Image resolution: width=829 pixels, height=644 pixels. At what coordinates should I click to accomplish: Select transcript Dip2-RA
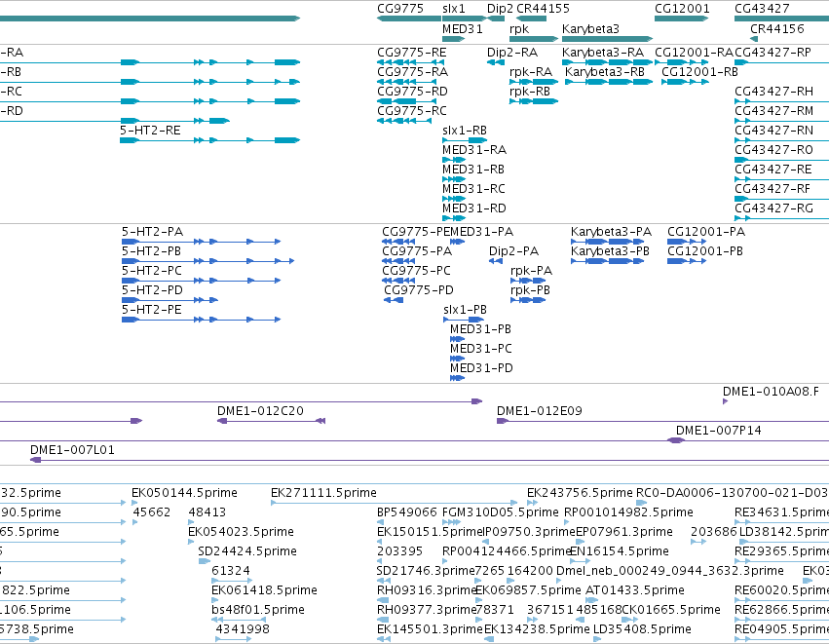coord(496,62)
